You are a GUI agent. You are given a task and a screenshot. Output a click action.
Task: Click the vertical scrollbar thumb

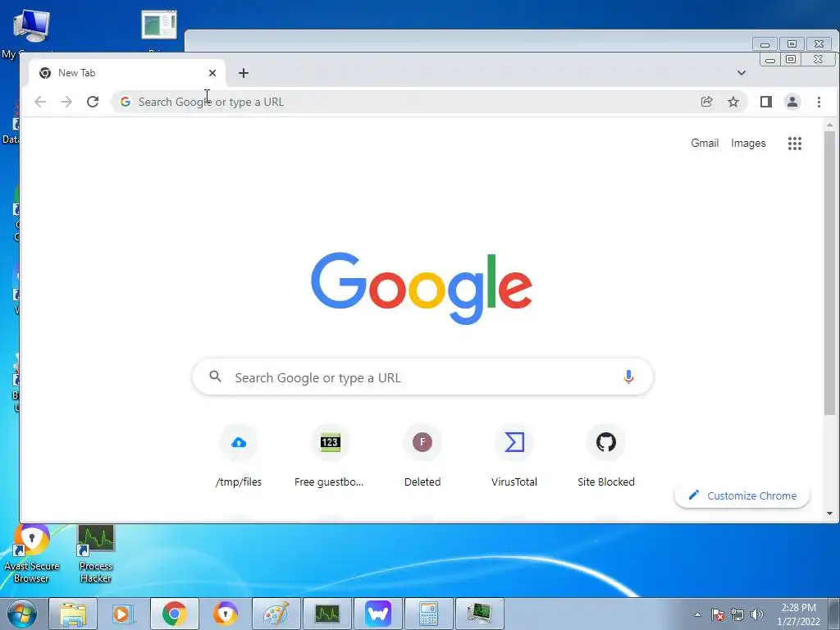[x=829, y=272]
